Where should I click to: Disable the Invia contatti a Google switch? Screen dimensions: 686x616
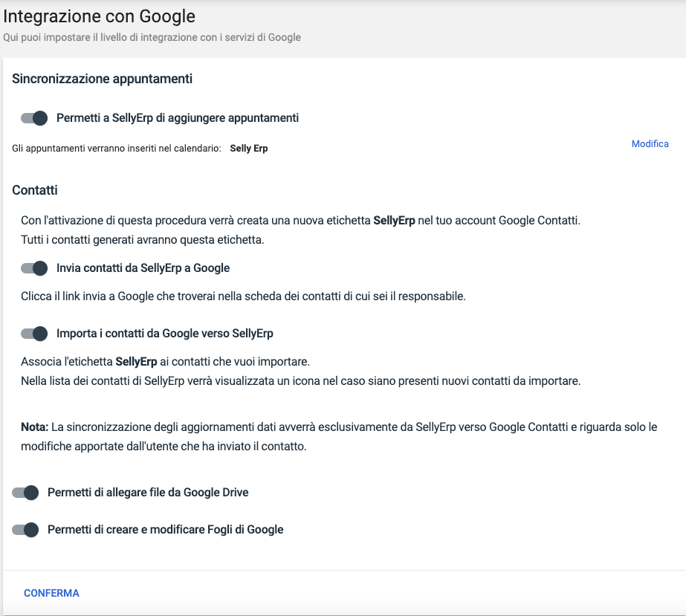[34, 268]
